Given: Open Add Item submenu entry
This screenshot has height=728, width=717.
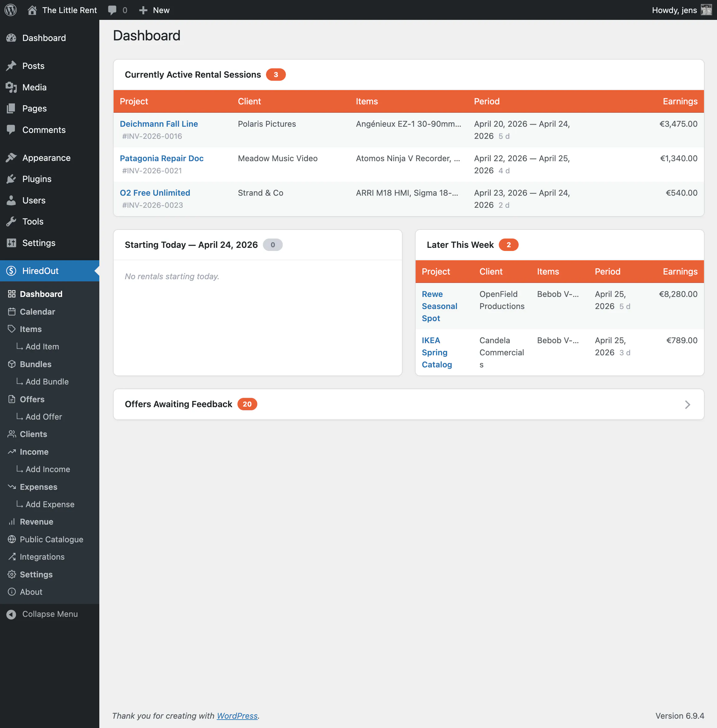Looking at the screenshot, I should coord(42,347).
